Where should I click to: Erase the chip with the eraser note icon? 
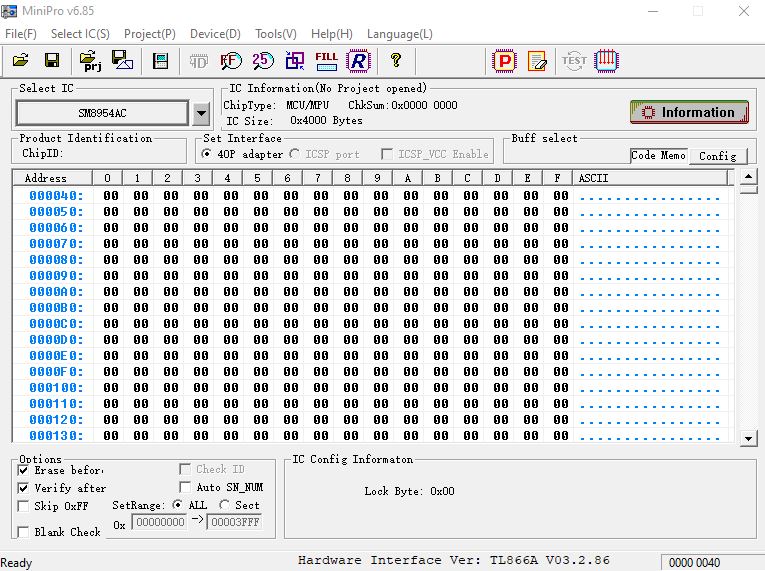point(537,61)
